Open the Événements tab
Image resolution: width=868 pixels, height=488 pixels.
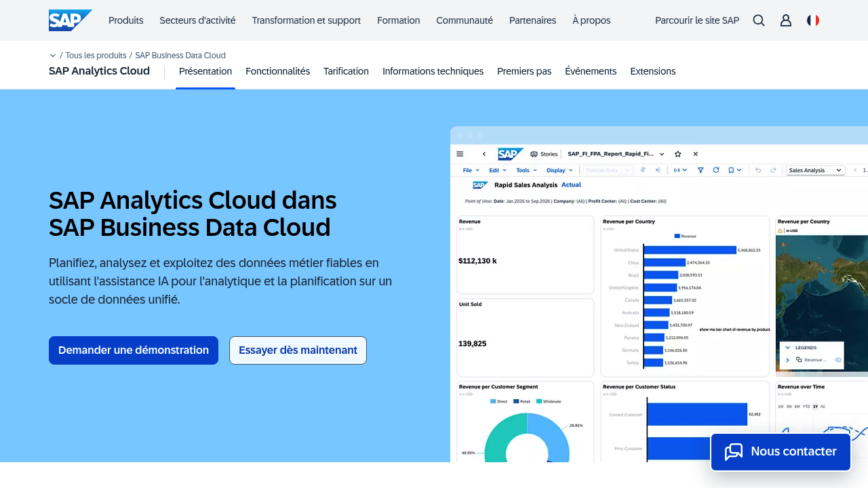(x=591, y=71)
